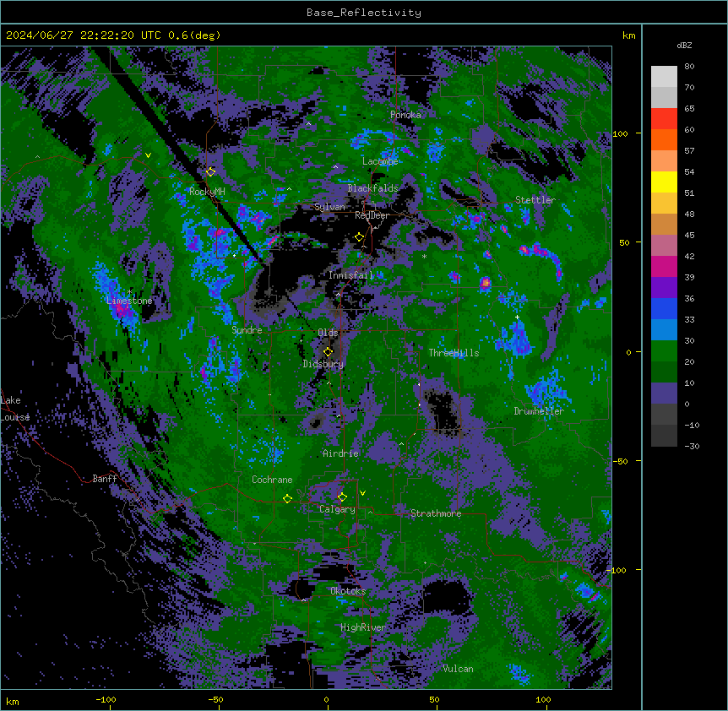Viewport: 728px width, 711px height.
Task: Click the yellow diamond marker above RockyMH
Action: (210, 171)
